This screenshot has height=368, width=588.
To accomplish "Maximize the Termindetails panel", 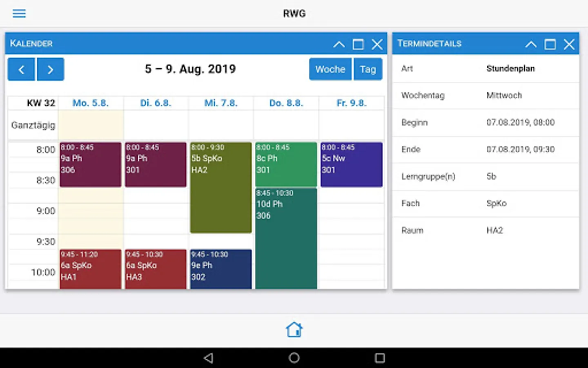I will click(550, 44).
